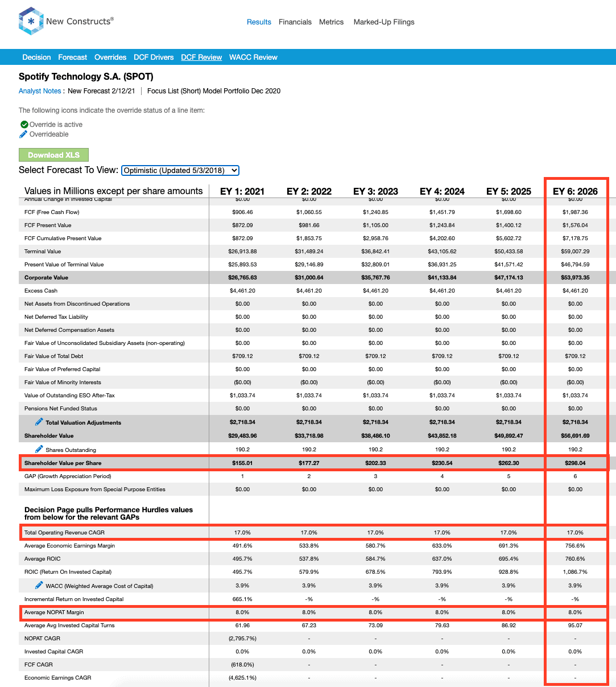This screenshot has height=687, width=616.
Task: Click Incremental Return on Invested Capital 665.1%
Action: pos(242,599)
